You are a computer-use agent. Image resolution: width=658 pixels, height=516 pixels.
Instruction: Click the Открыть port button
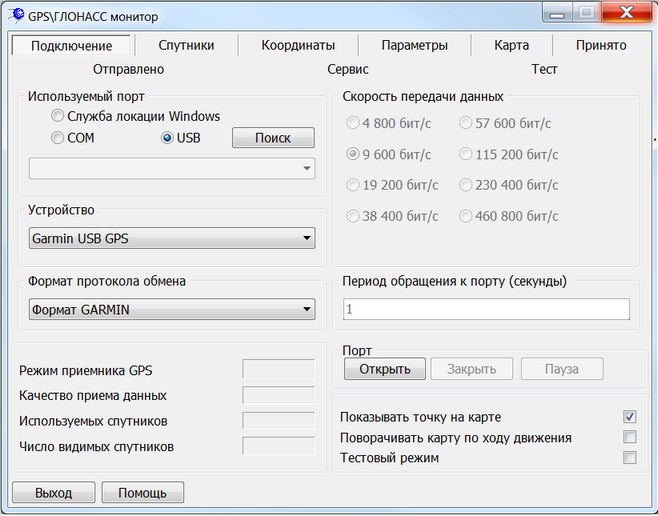385,369
